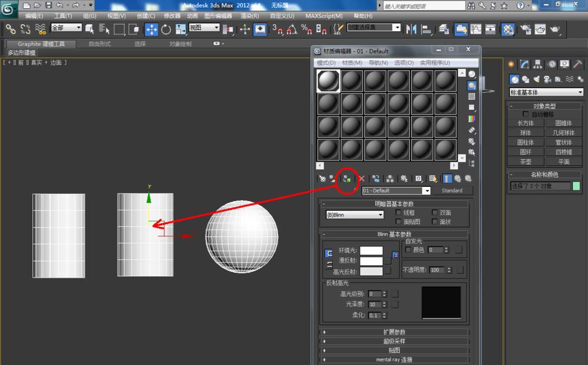Check the 自动栅格 (AutoGrid) checkbox

tap(526, 114)
